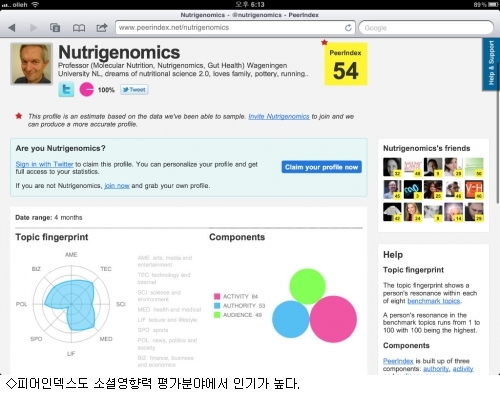500x395 pixels.
Task: Tap the share action icon
Action: (x=102, y=27)
